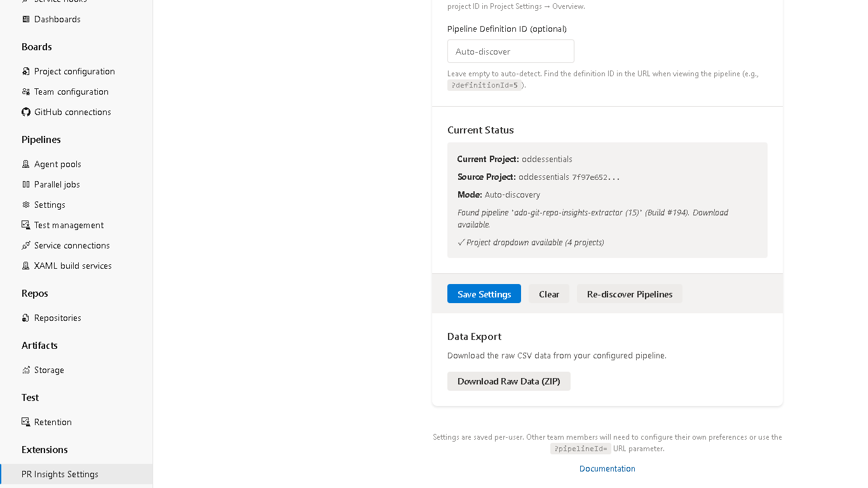
Task: Click the Extensions section heading
Action: tap(44, 450)
